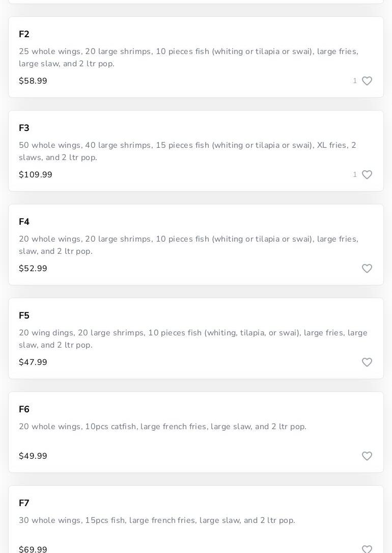Like the F3 family meal heart
Image resolution: width=392 pixels, height=553 pixels.
click(x=367, y=175)
